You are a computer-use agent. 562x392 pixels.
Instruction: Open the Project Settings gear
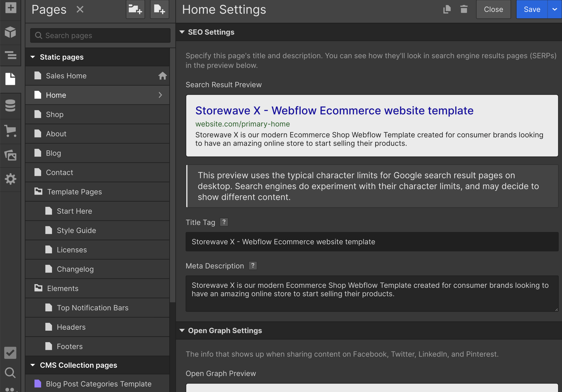(x=10, y=179)
